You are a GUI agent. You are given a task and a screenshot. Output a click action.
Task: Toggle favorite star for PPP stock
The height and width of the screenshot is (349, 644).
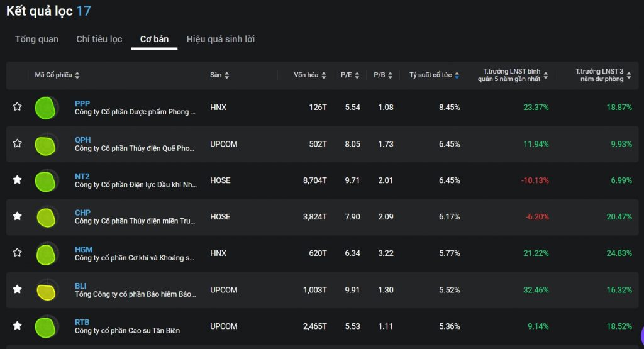[18, 107]
